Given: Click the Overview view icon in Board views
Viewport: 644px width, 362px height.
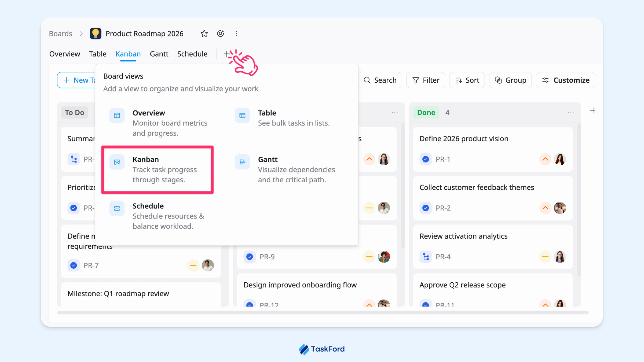Looking at the screenshot, I should tap(117, 116).
